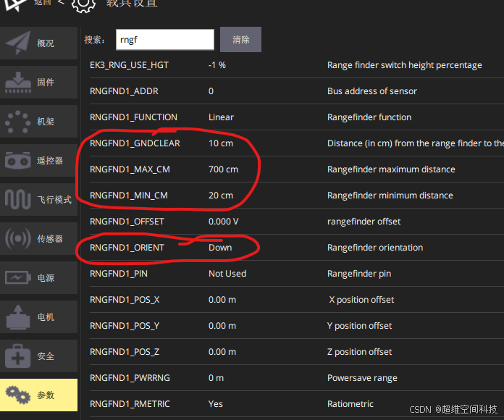
Task: Edit the 20 cm minimum distance value
Action: click(221, 196)
